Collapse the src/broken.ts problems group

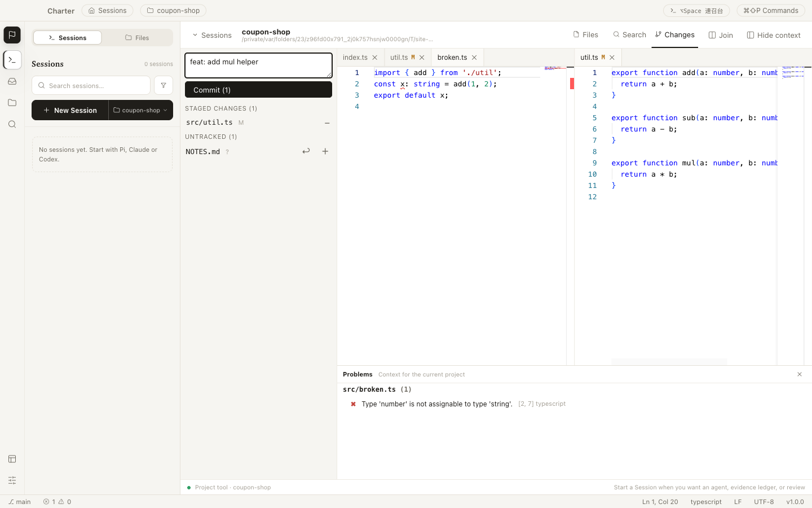(x=377, y=389)
